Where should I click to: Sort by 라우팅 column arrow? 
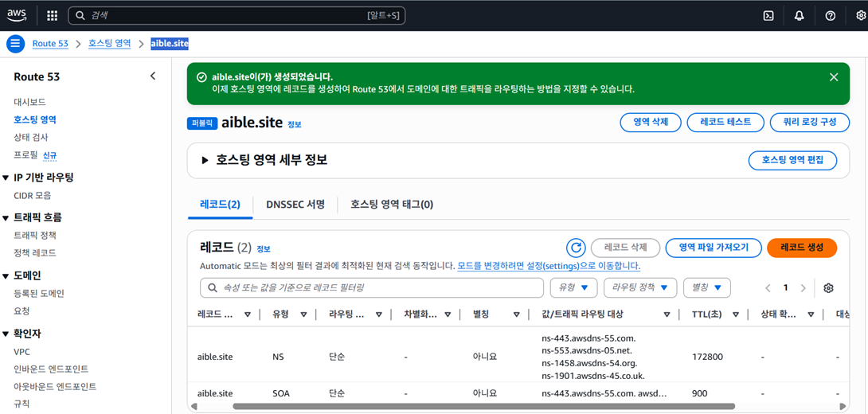378,314
